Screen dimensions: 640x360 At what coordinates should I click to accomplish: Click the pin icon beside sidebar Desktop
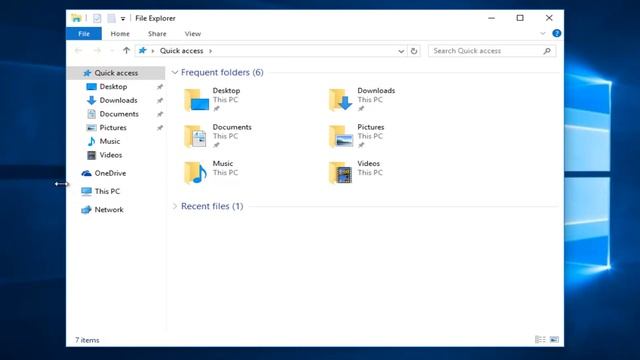(160, 87)
